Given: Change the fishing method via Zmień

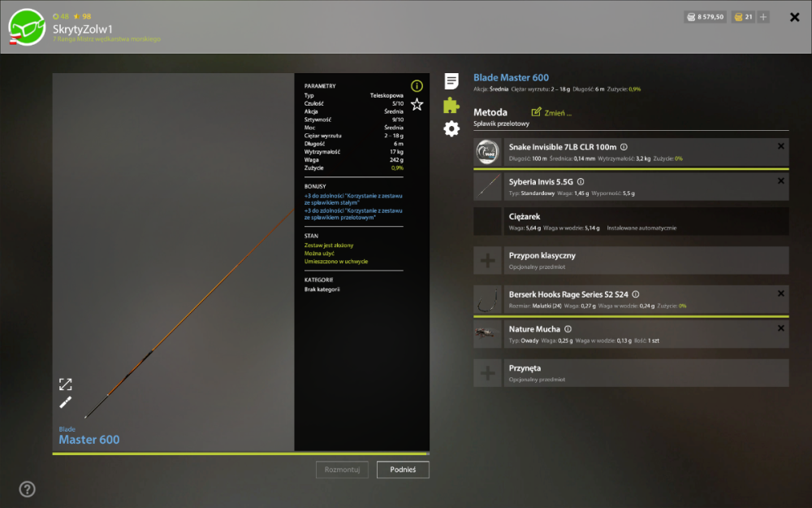Looking at the screenshot, I should (551, 112).
